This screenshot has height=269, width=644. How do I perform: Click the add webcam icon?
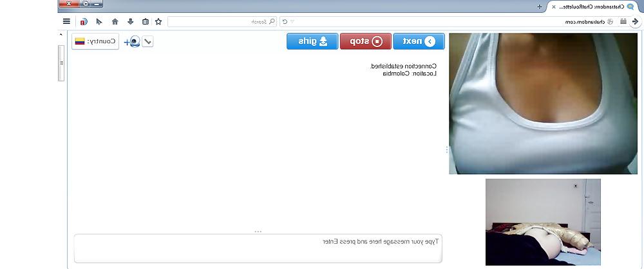[132, 41]
